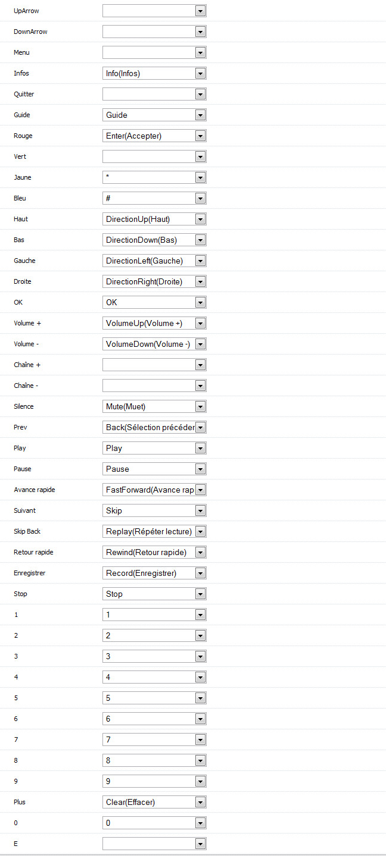
Task: Expand the Volume + dropdown
Action: click(x=154, y=323)
